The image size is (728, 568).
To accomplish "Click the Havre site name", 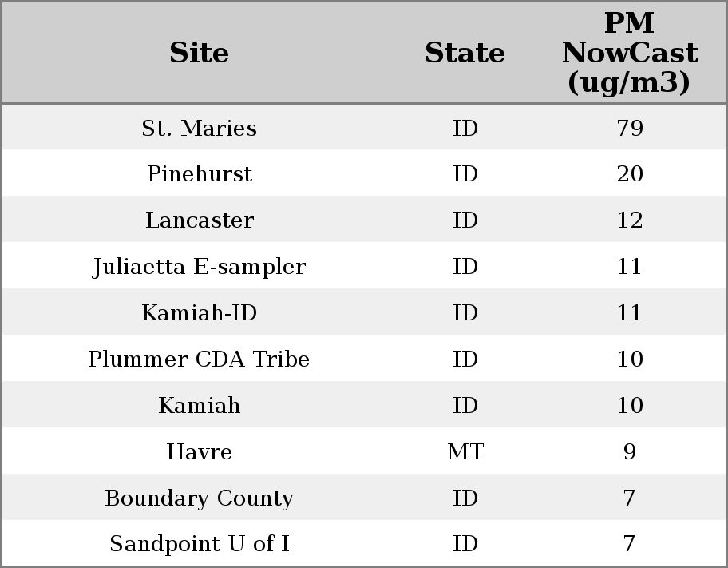I will tap(199, 452).
